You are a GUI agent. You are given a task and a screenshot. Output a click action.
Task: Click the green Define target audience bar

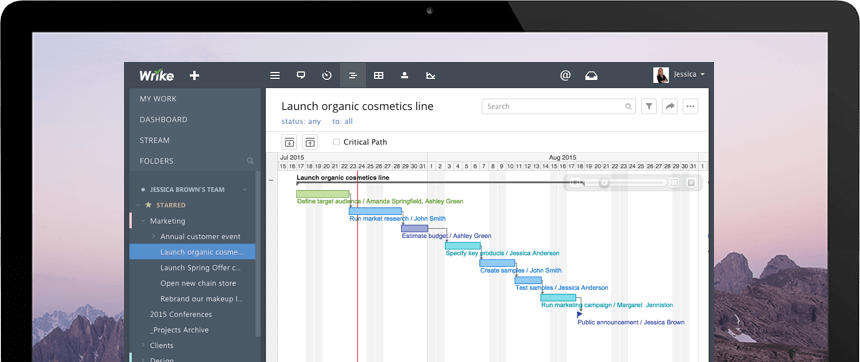pos(322,194)
